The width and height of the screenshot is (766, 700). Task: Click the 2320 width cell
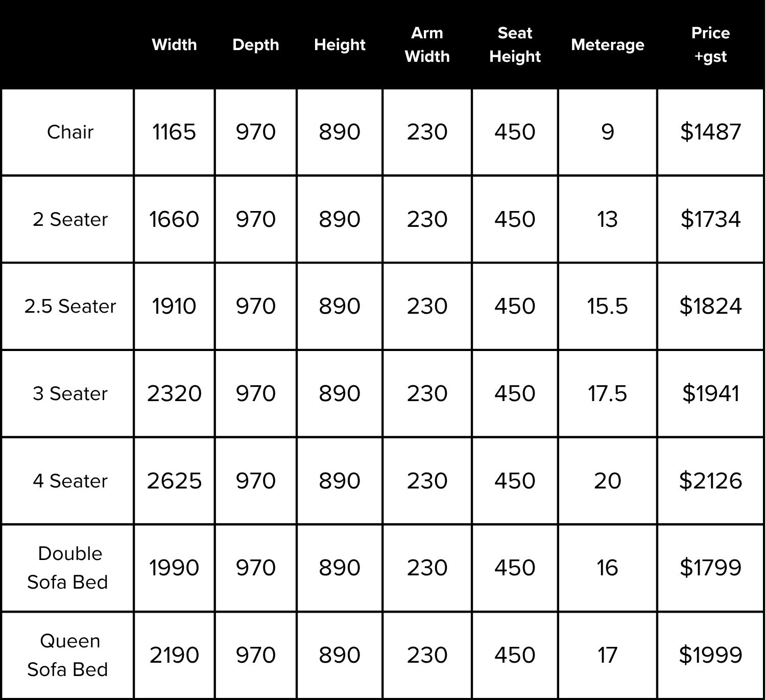coord(174,394)
